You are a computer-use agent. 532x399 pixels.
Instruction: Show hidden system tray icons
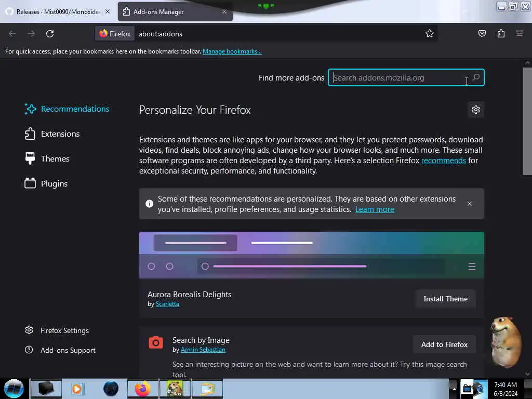(x=454, y=389)
